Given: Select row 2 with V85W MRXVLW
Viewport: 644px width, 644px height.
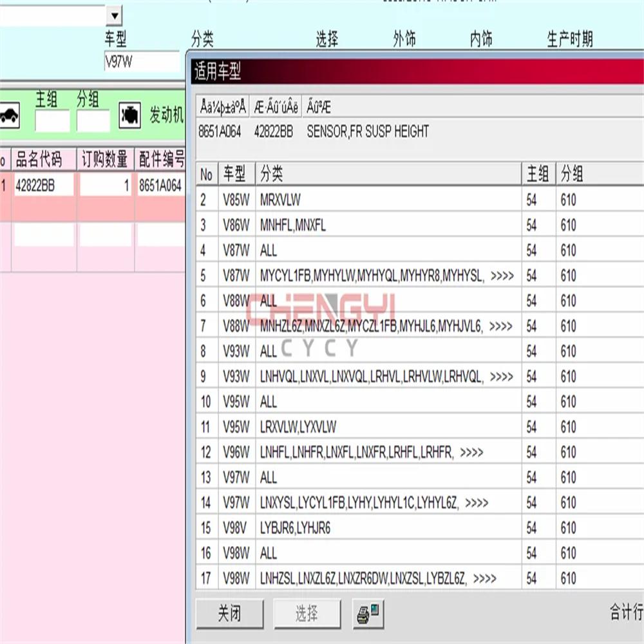Looking at the screenshot, I should click(x=420, y=200).
